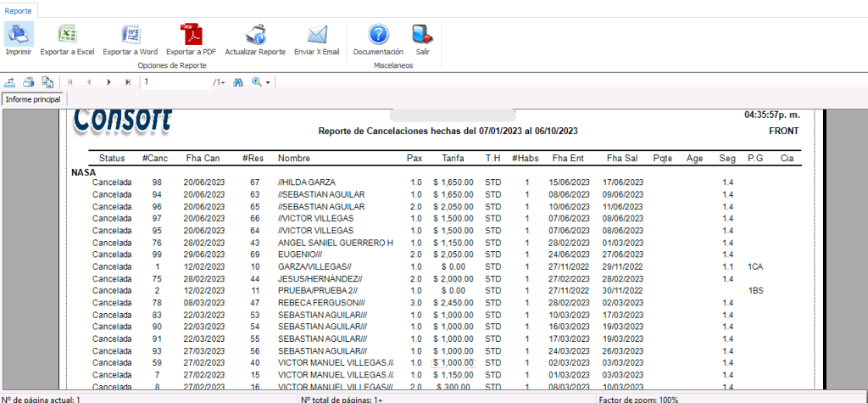Click the NASA group label
Image resolution: width=868 pixels, height=403 pixels.
point(84,172)
